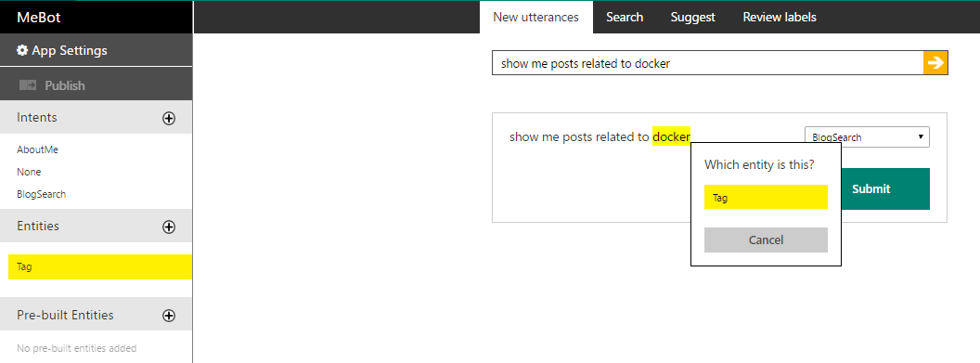The height and width of the screenshot is (363, 980).
Task: Select the None intent
Action: (29, 172)
